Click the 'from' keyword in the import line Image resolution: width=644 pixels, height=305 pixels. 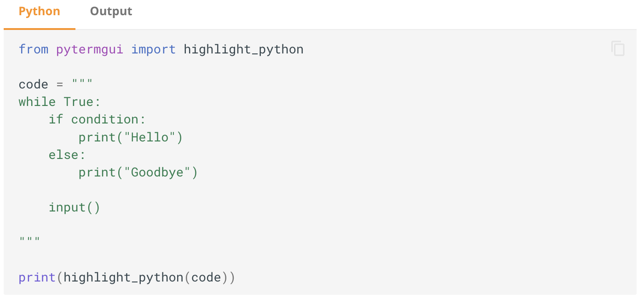pyautogui.click(x=34, y=49)
